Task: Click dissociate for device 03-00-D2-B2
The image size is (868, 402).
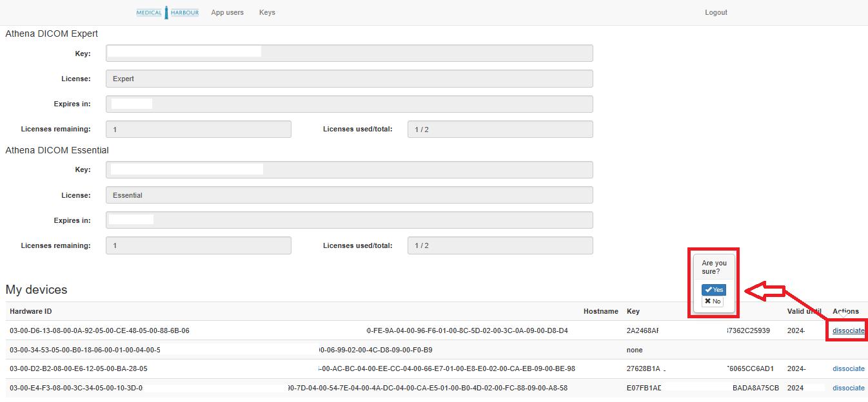Action: click(848, 368)
